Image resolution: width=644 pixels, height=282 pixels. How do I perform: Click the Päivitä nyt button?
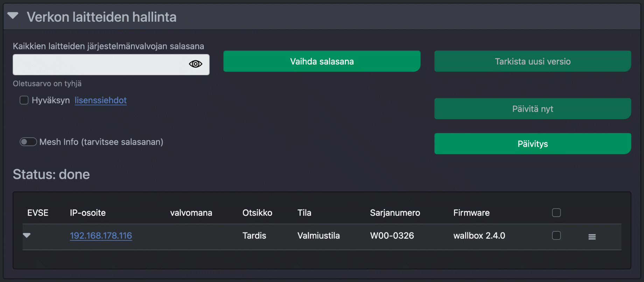pos(532,109)
